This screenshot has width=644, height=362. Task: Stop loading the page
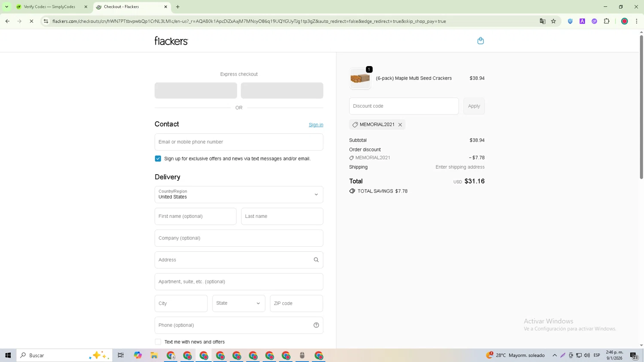coord(31,21)
